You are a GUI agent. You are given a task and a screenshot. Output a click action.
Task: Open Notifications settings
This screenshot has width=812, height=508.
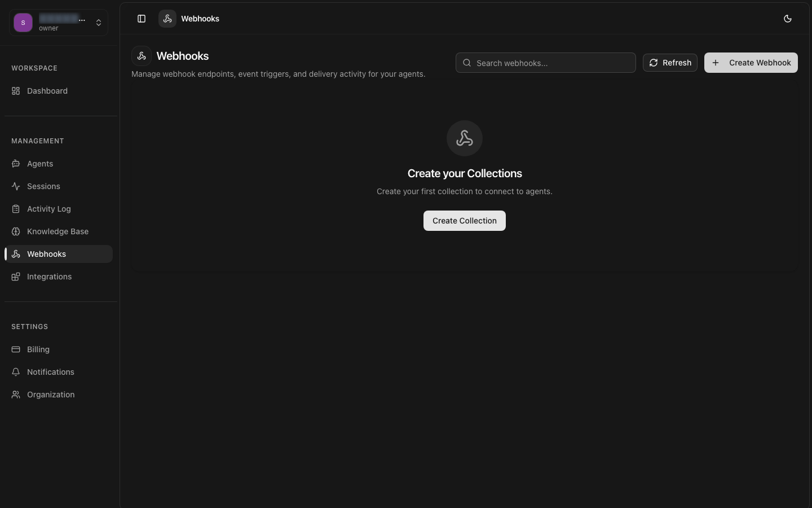coord(59,372)
